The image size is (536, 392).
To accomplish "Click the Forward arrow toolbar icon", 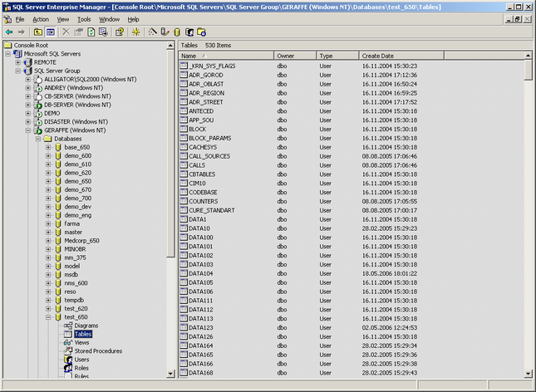I will pos(22,32).
